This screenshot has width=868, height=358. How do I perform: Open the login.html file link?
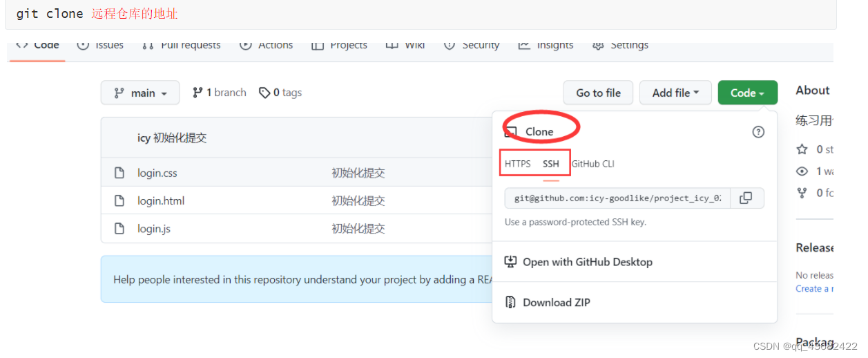tap(161, 201)
